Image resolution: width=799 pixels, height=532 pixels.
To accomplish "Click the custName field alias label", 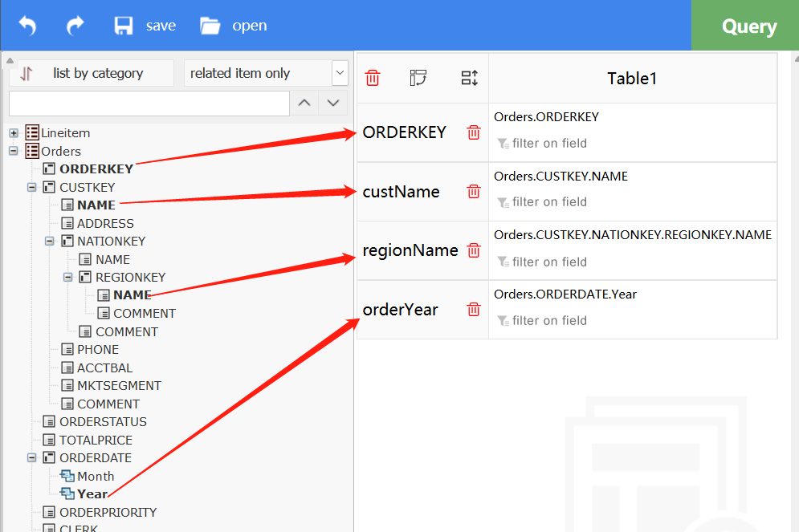I will point(401,192).
